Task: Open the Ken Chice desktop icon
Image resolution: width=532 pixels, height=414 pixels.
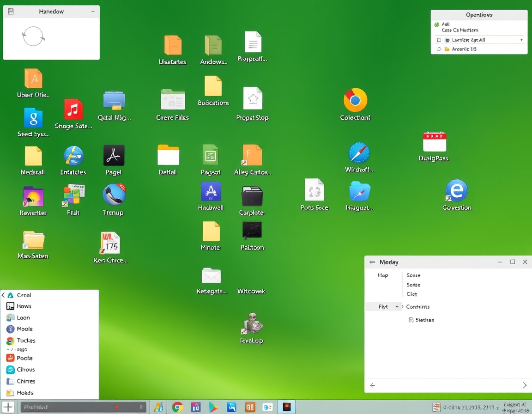Action: point(110,243)
